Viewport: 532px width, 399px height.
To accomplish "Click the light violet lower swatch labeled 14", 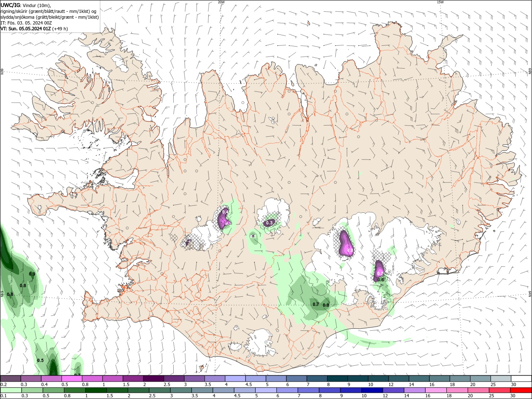I will (x=414, y=390).
